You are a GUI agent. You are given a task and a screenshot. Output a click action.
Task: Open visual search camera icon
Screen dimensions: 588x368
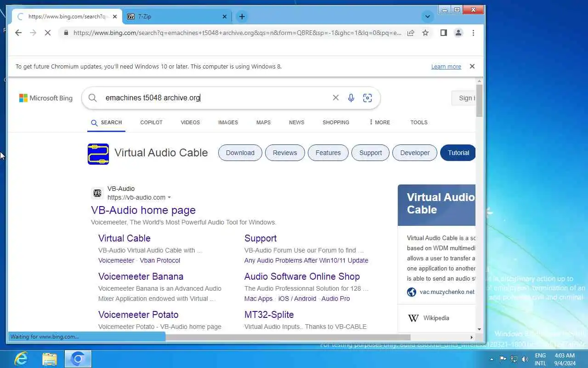[x=367, y=98]
